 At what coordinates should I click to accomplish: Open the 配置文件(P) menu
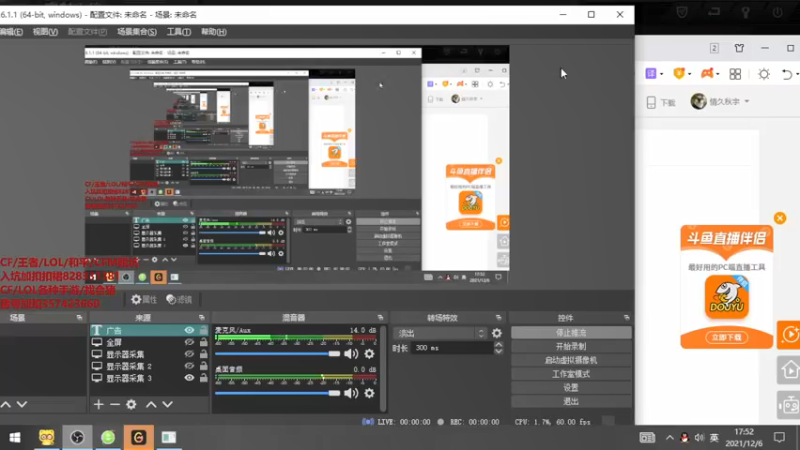87,32
